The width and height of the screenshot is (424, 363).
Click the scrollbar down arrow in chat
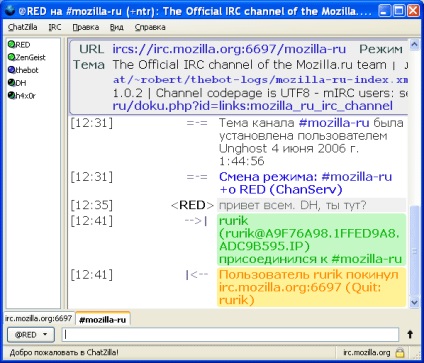[x=414, y=302]
